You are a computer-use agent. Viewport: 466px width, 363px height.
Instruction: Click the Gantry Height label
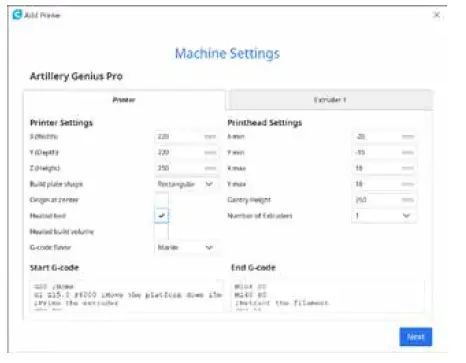point(249,200)
